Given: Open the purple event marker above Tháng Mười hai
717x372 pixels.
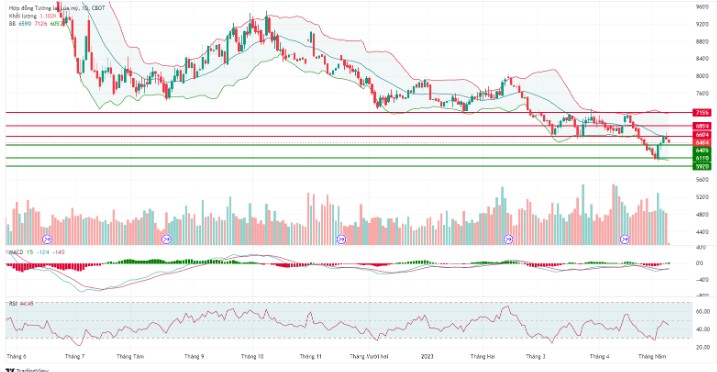Looking at the screenshot, I should [x=341, y=239].
